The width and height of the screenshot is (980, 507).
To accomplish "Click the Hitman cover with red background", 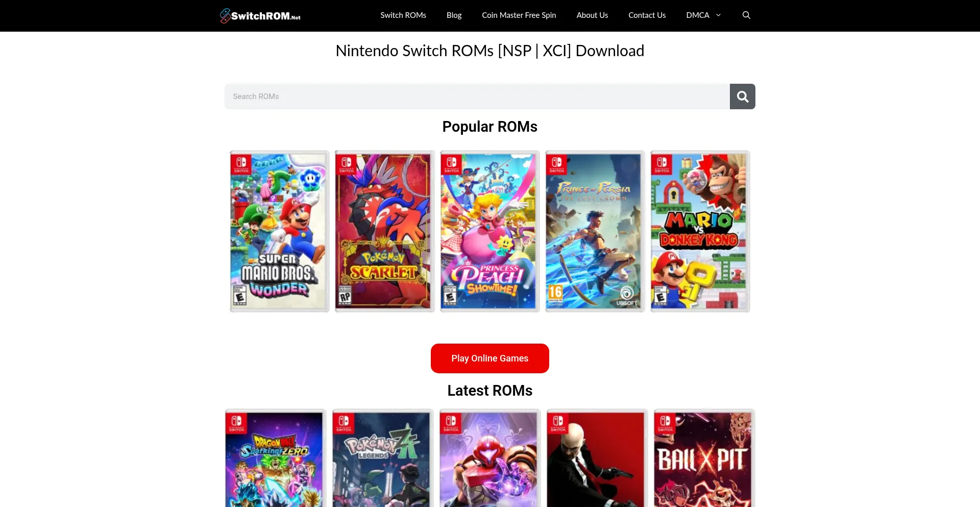I will [x=597, y=458].
